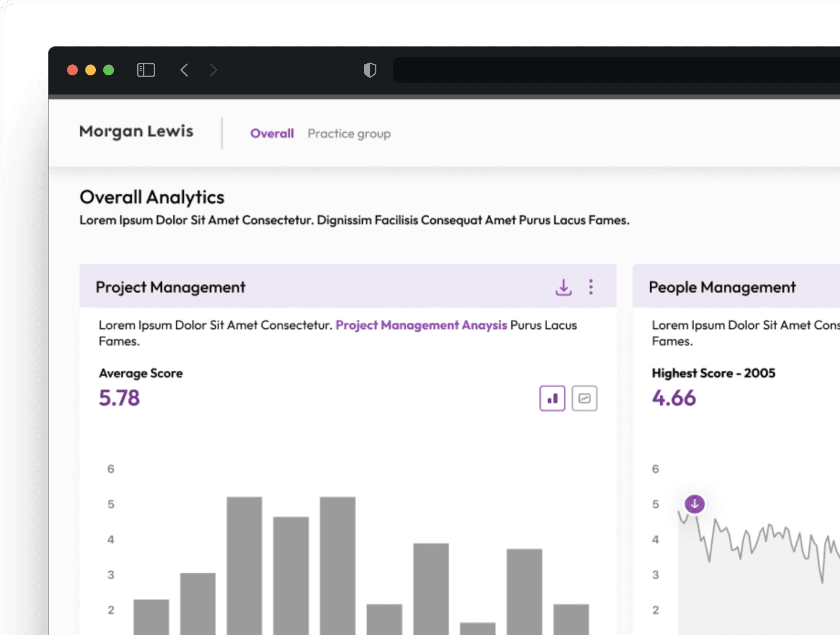This screenshot has width=840, height=635.
Task: Switch to bar chart view
Action: pyautogui.click(x=552, y=398)
